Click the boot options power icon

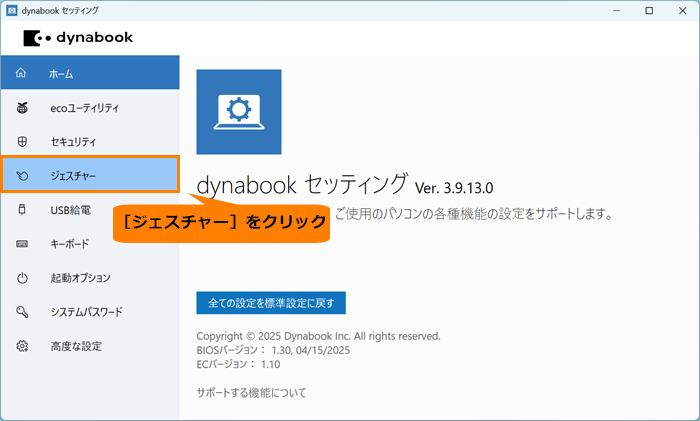(x=22, y=278)
